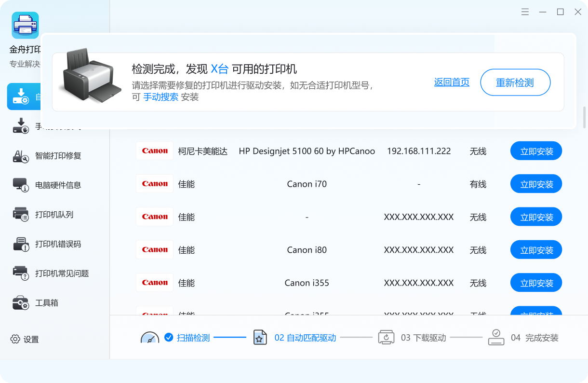This screenshot has width=588, height=383.
Task: Install the driver for Canon i80
Action: point(536,249)
